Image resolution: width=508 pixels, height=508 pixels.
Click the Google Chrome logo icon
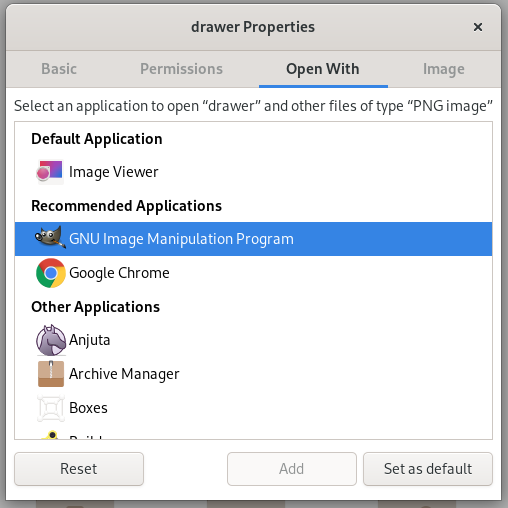tap(51, 273)
